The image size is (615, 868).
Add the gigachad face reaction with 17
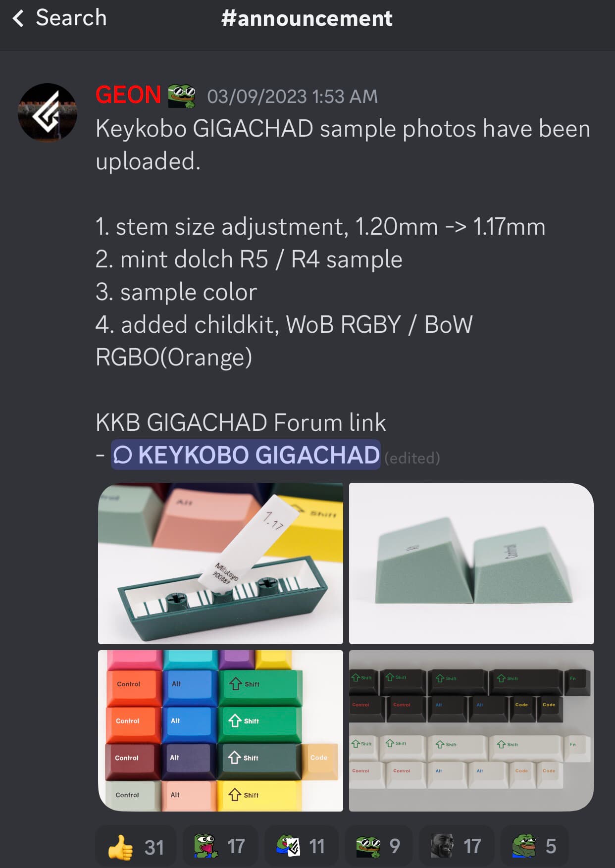[x=457, y=846]
